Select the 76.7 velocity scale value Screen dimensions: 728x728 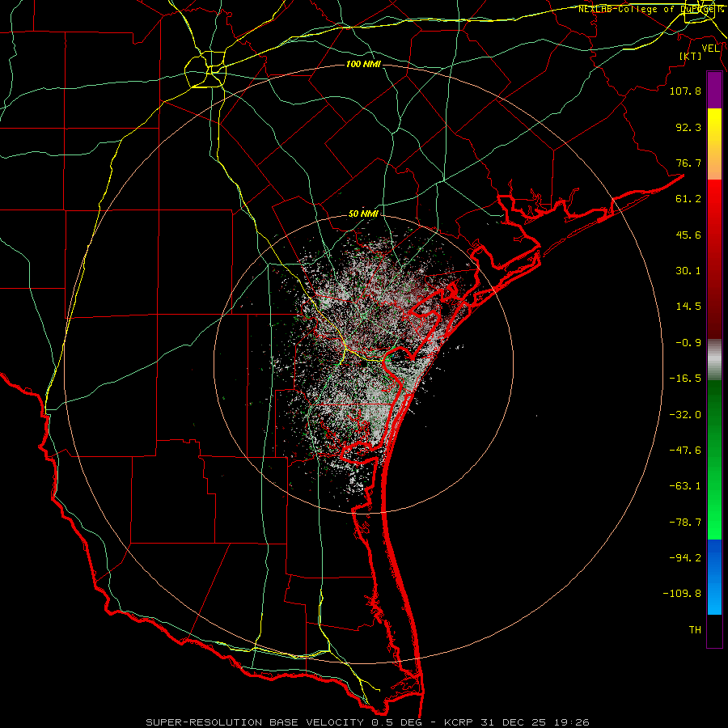688,163
